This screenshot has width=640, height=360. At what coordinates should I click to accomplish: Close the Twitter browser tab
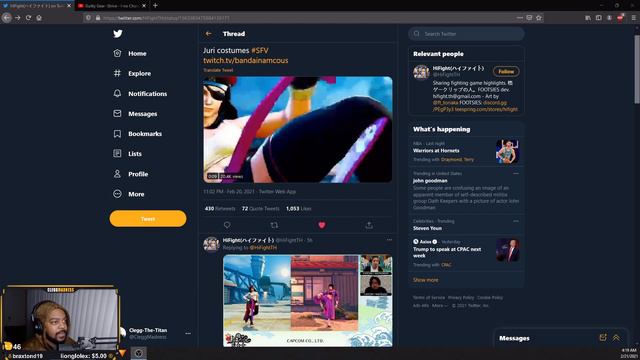click(69, 6)
